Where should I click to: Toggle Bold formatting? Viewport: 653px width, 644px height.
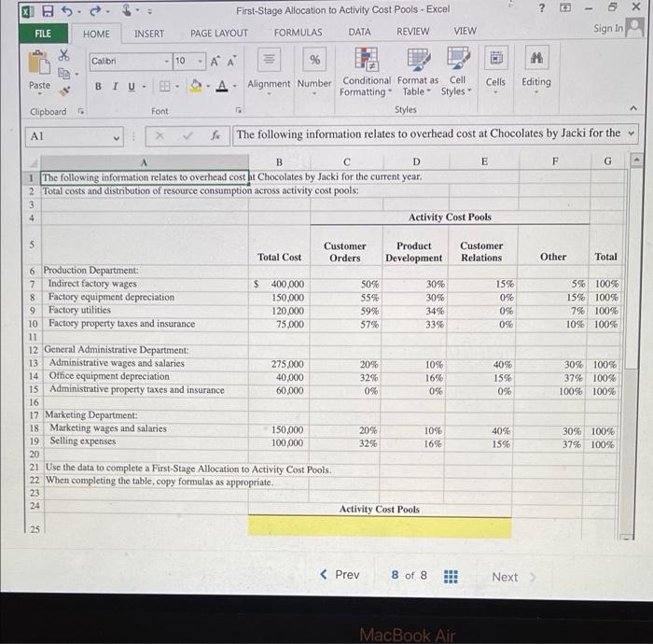(98, 86)
